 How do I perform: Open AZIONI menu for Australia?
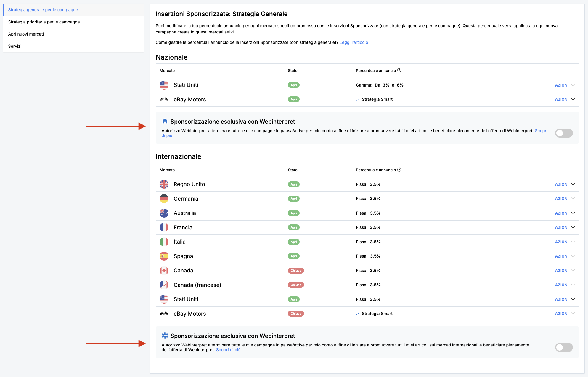pyautogui.click(x=565, y=213)
